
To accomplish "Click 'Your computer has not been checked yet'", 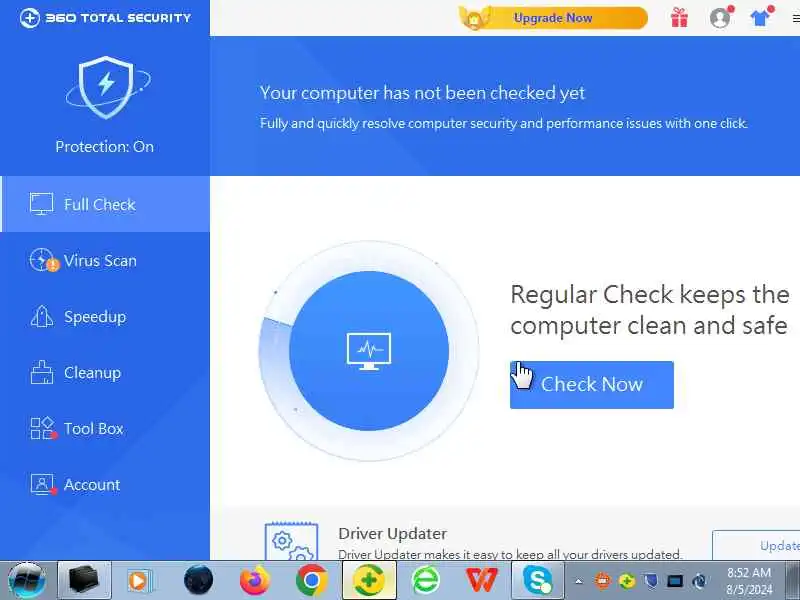I will (422, 93).
